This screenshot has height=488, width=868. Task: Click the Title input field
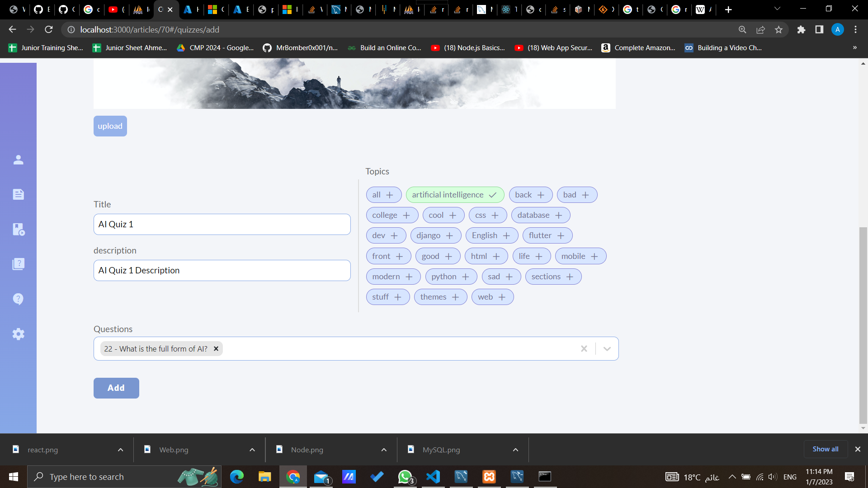(x=222, y=225)
